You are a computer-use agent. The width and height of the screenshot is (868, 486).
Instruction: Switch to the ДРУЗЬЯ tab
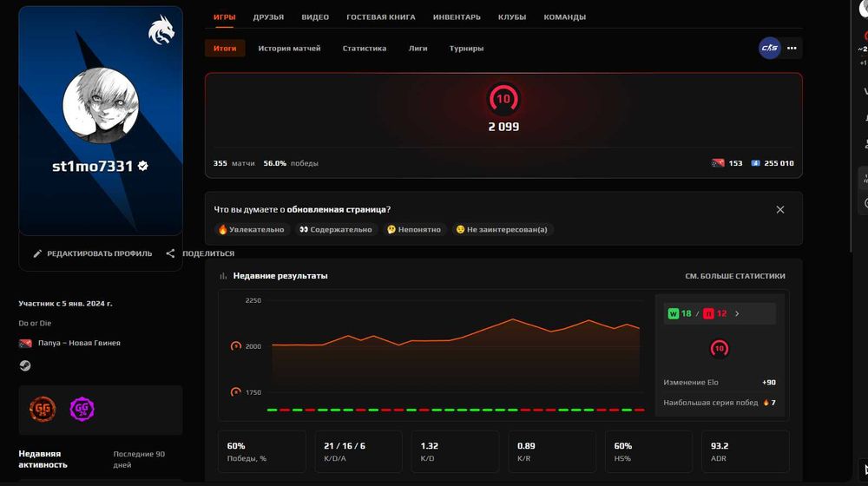coord(268,17)
